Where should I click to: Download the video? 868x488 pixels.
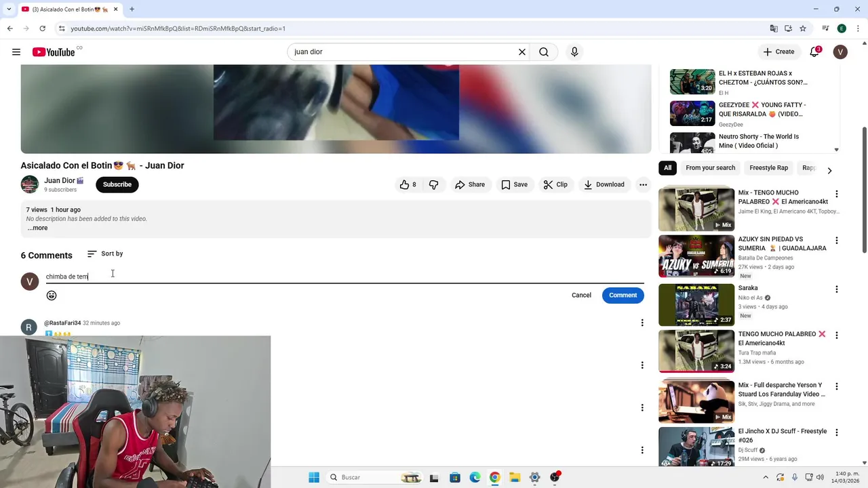(604, 184)
